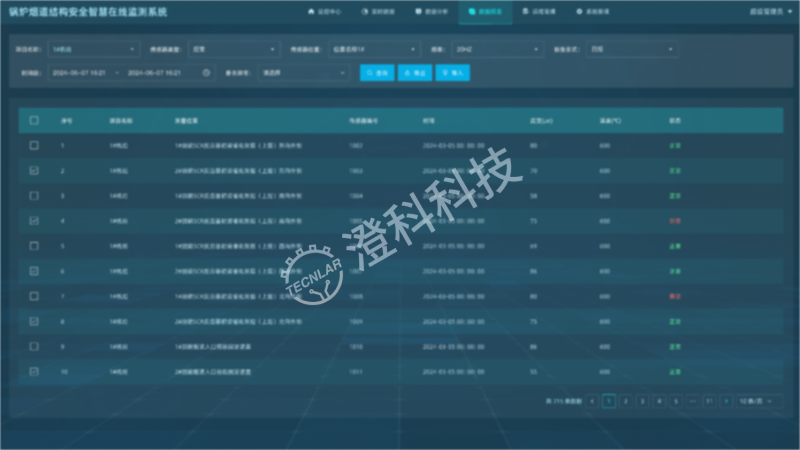Check the checkbox for row 1
This screenshot has height=450, width=800.
click(34, 146)
